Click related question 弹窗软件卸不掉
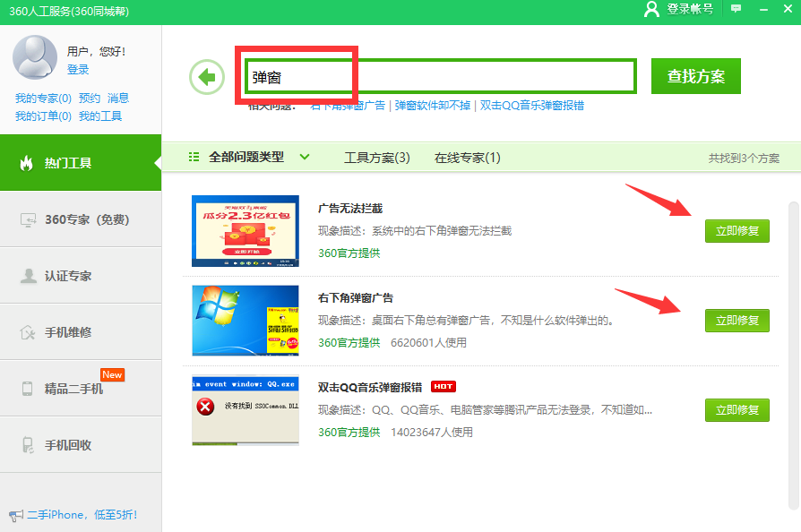Image resolution: width=801 pixels, height=532 pixels. (x=432, y=105)
